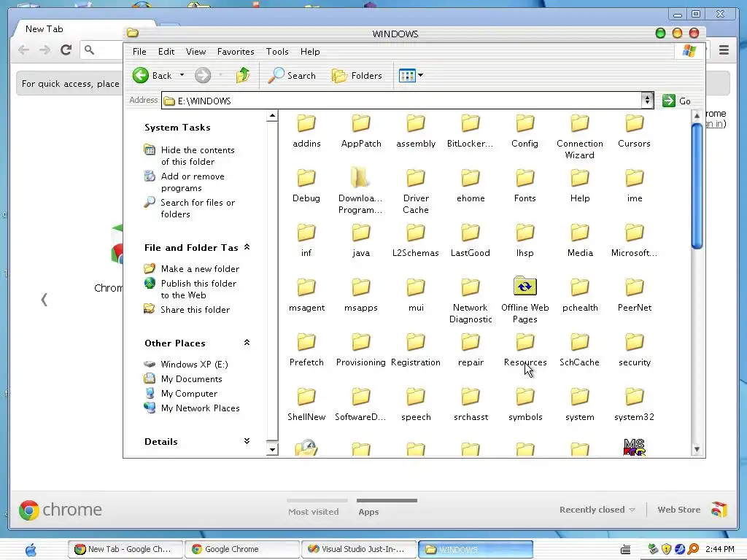Image resolution: width=747 pixels, height=560 pixels.
Task: Open My Computer in Other Places
Action: [x=189, y=393]
